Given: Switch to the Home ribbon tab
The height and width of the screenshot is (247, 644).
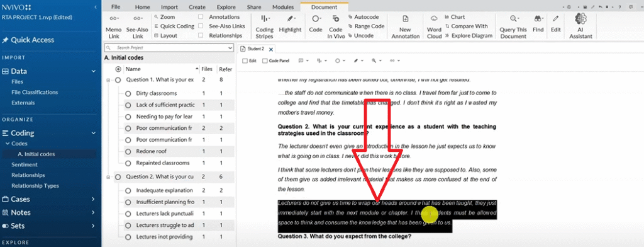Looking at the screenshot, I should point(143,7).
